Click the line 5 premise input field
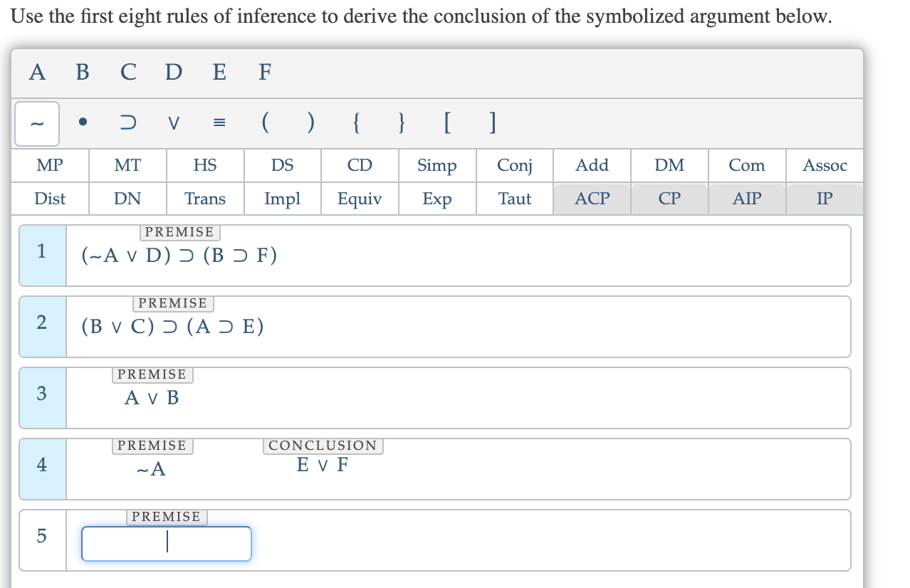910x588 pixels. [166, 543]
